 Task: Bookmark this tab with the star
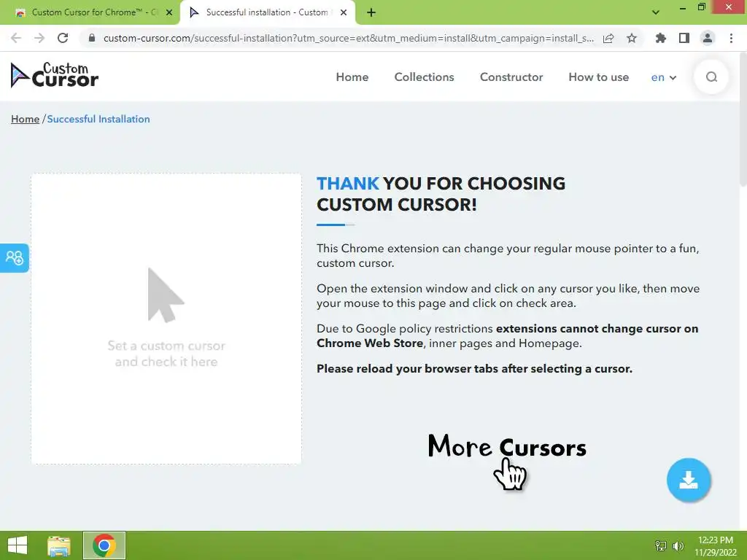coord(632,38)
